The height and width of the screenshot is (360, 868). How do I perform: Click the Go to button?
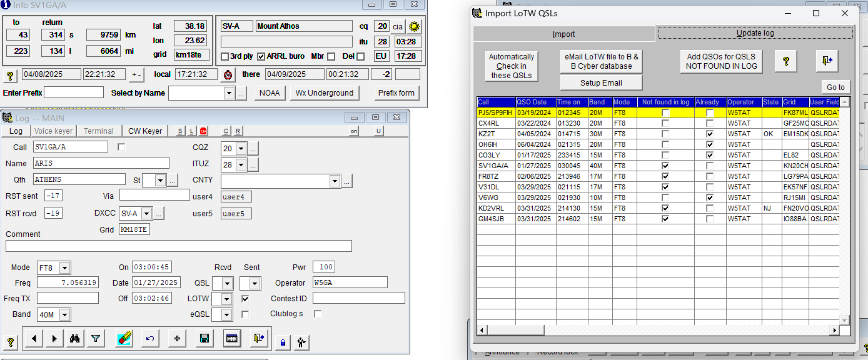pyautogui.click(x=835, y=87)
